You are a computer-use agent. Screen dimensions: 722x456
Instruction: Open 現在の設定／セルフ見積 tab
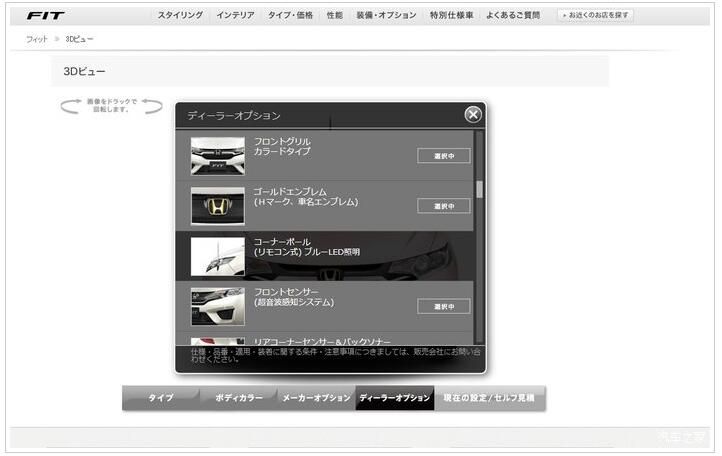[x=489, y=398]
